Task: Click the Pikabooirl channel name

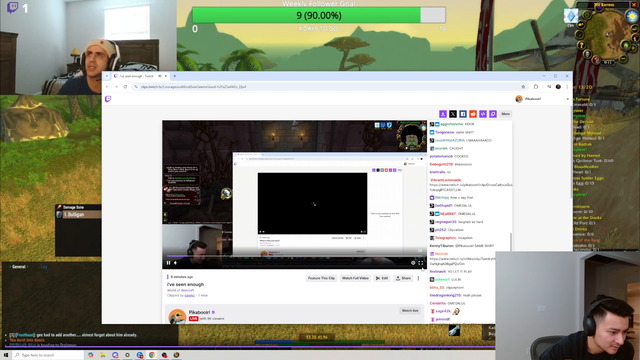Action: (199, 312)
